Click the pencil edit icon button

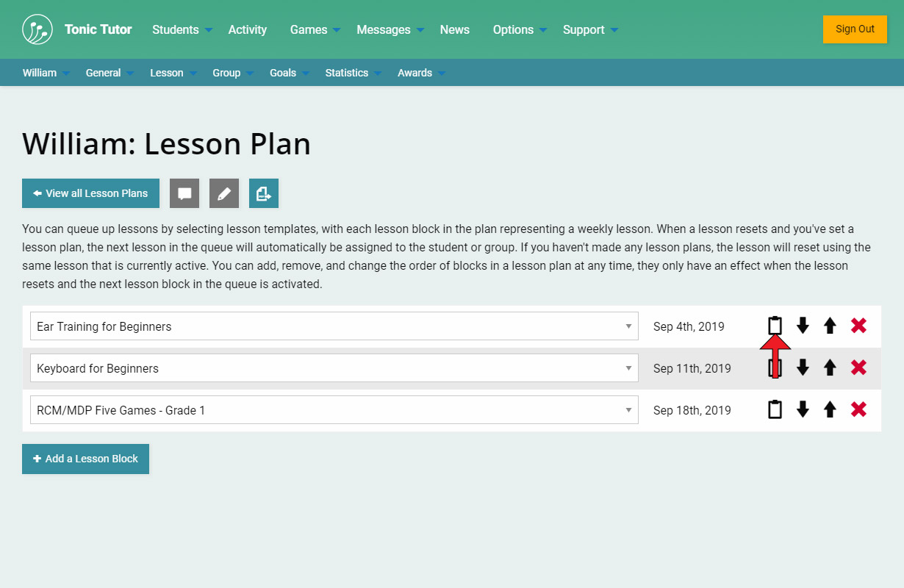coord(224,193)
